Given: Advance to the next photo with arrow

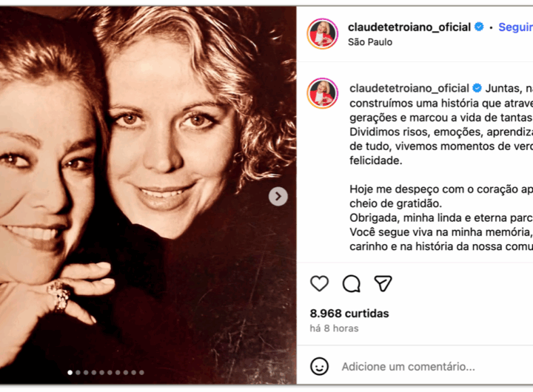Looking at the screenshot, I should [278, 196].
